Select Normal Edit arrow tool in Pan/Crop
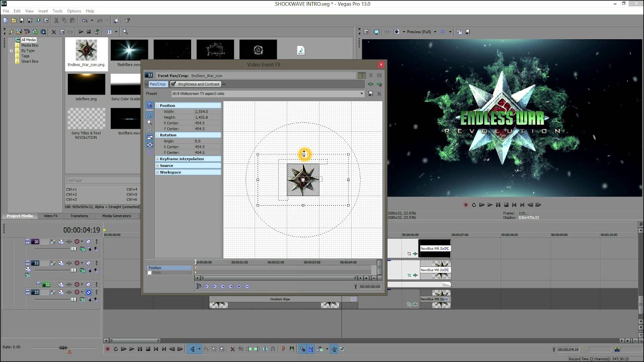This screenshot has height=362, width=644. (149, 115)
